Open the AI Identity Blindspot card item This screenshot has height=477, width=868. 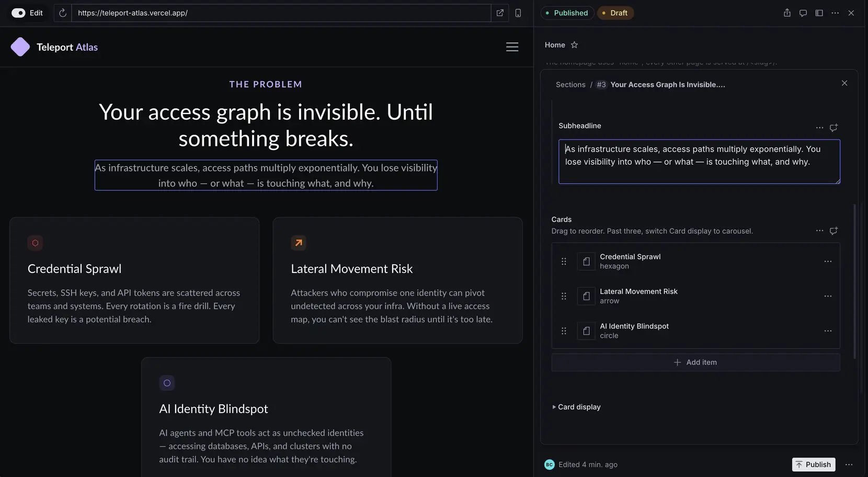point(695,331)
